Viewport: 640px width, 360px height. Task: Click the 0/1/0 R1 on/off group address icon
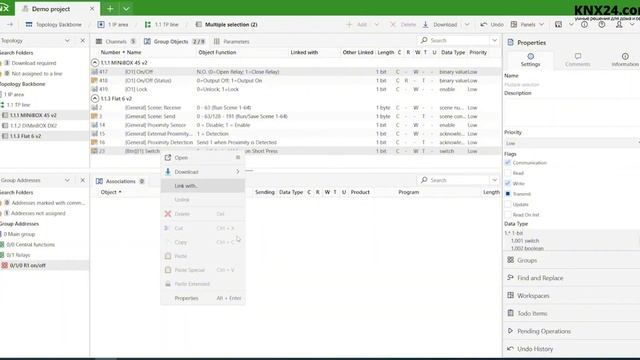coord(4,265)
